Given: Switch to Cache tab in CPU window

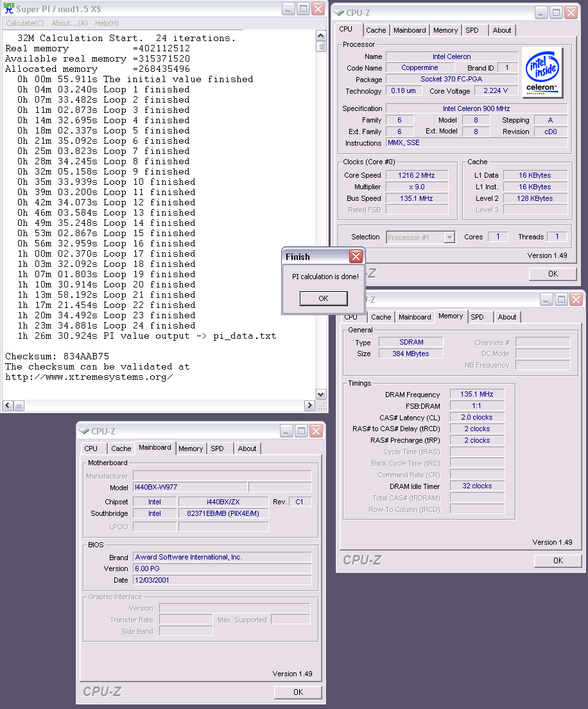Looking at the screenshot, I should tap(376, 30).
